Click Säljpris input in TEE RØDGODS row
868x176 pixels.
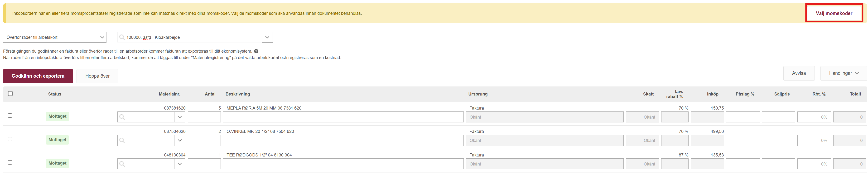[x=778, y=164]
